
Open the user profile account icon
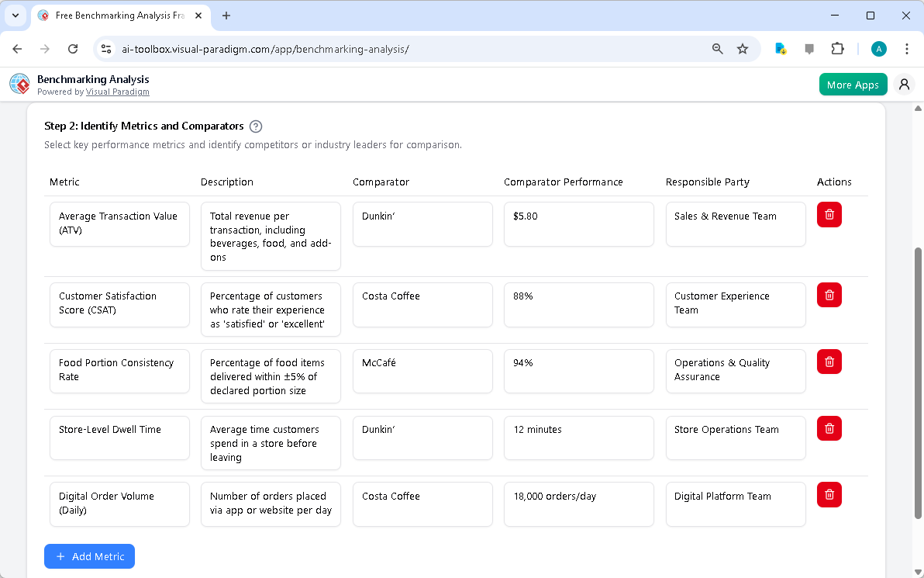[904, 84]
